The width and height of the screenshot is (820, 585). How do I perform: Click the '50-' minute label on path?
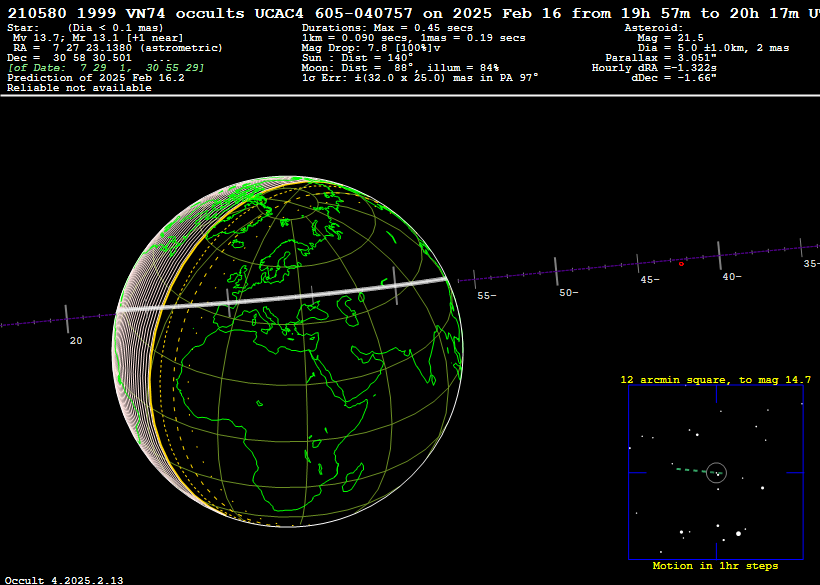point(568,293)
